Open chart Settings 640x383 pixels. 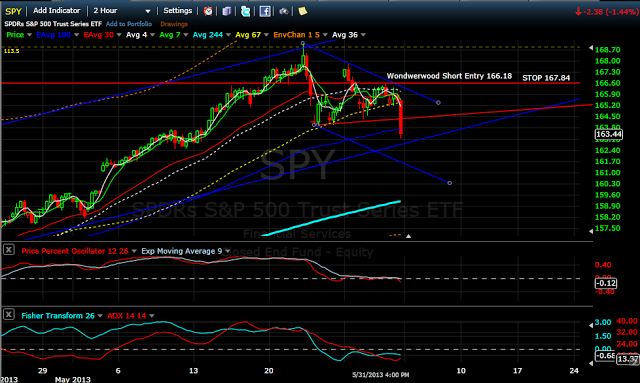pyautogui.click(x=178, y=11)
